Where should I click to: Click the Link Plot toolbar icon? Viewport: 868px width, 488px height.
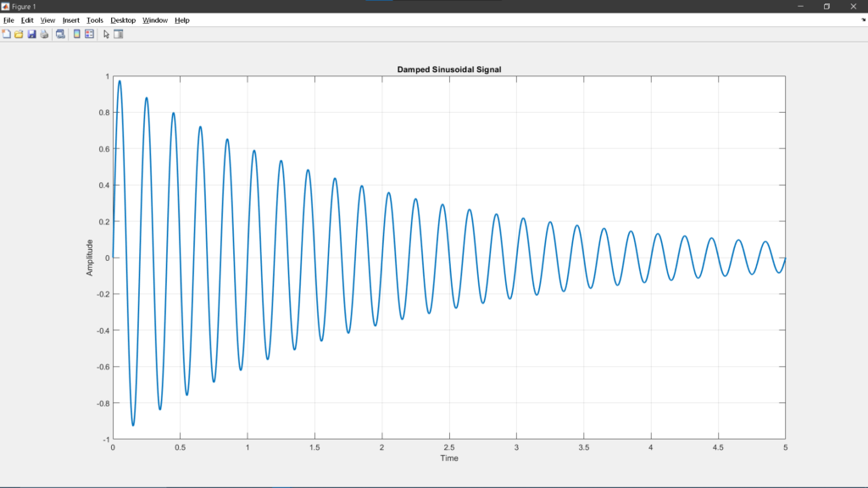(x=60, y=34)
